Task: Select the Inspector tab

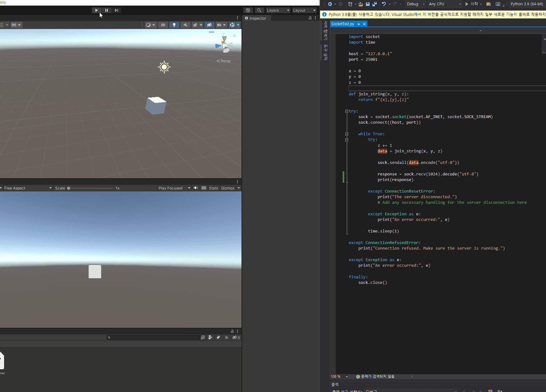Action: (256, 18)
